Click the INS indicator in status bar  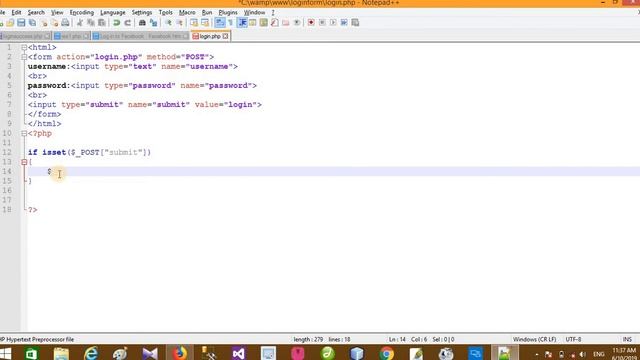coord(627,339)
